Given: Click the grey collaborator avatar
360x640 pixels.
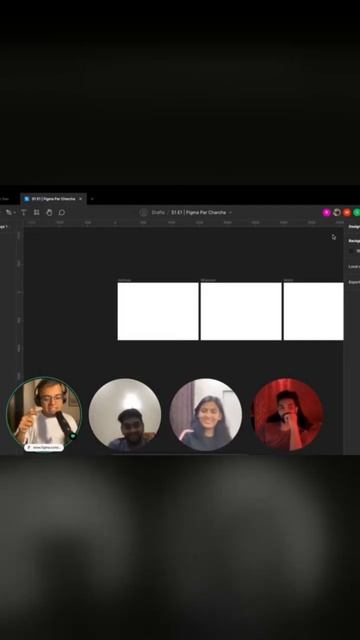Looking at the screenshot, I should point(337,212).
